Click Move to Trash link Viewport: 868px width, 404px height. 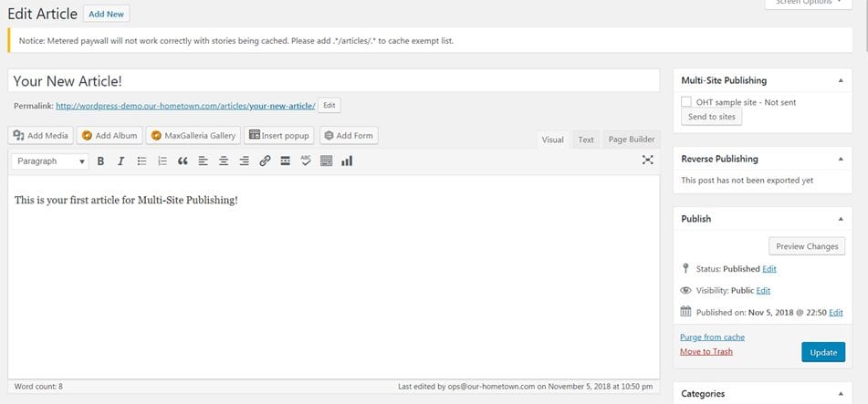706,351
